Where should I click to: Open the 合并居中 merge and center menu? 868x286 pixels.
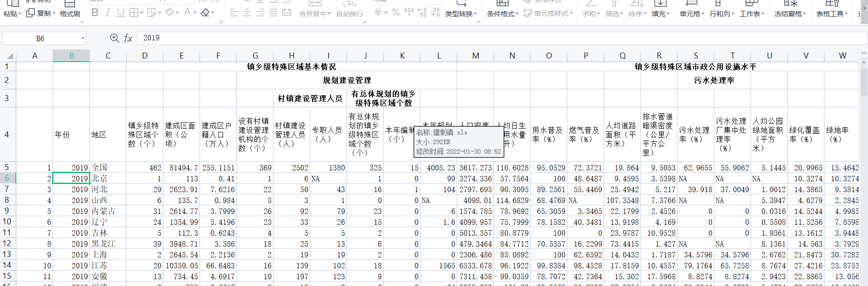(x=315, y=14)
